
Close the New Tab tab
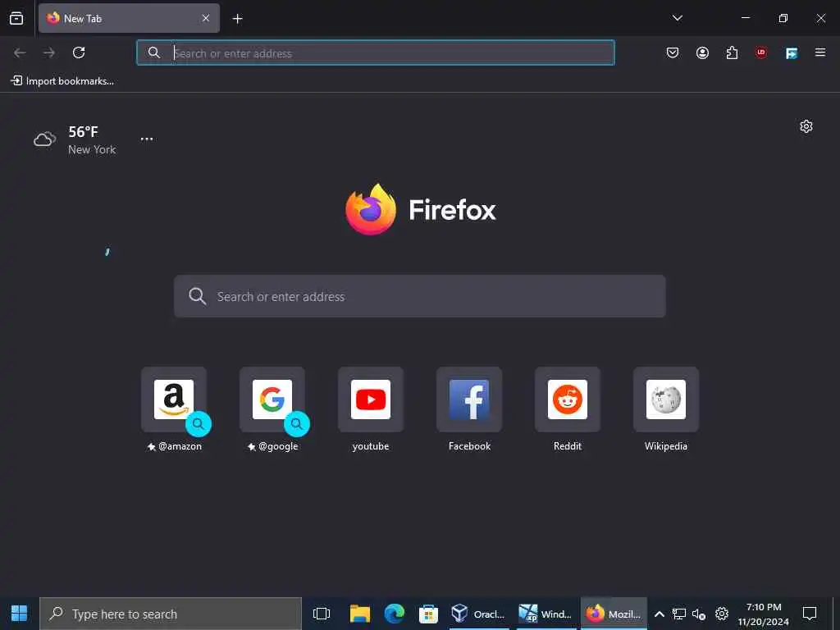click(x=206, y=18)
